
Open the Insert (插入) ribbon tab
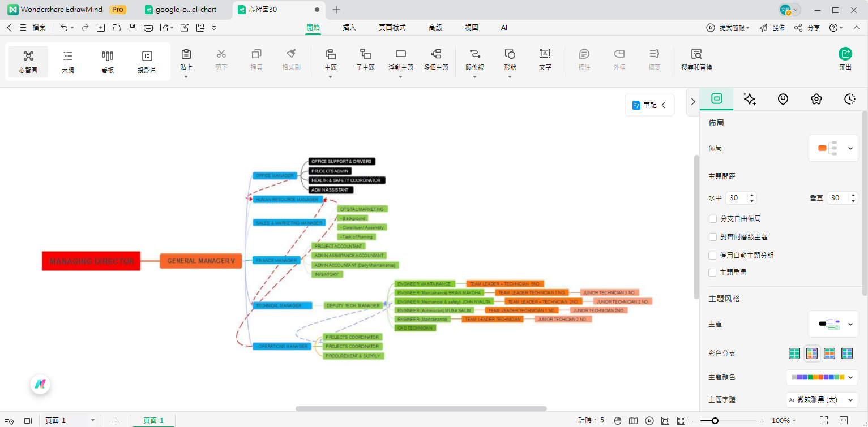tap(349, 27)
